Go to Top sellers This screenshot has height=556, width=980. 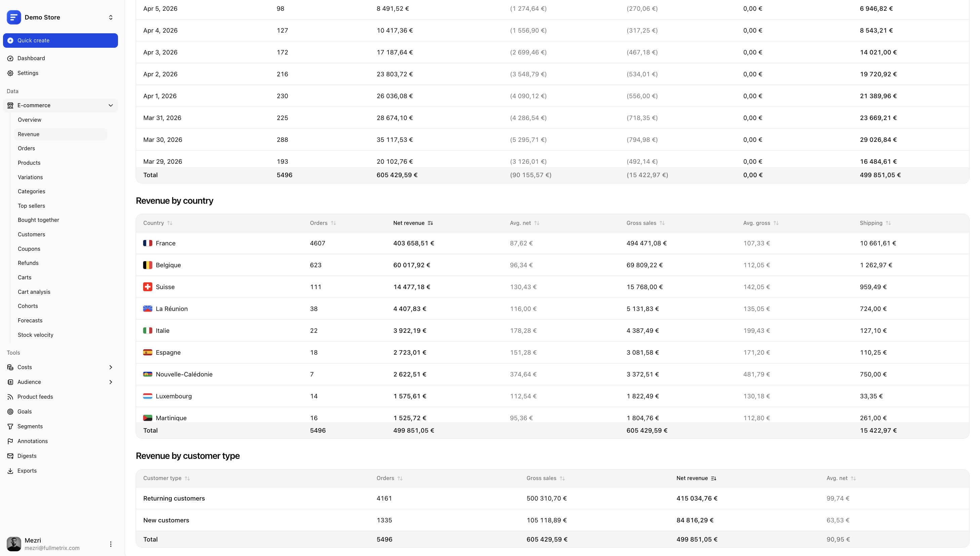point(31,206)
